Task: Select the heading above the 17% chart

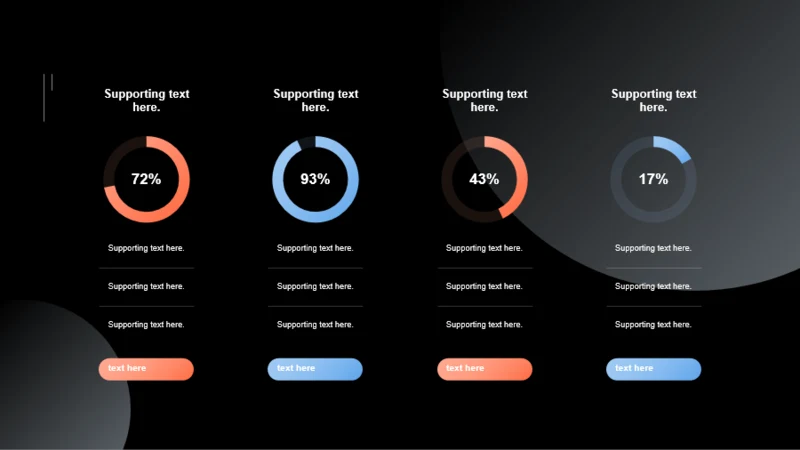Action: pos(653,101)
